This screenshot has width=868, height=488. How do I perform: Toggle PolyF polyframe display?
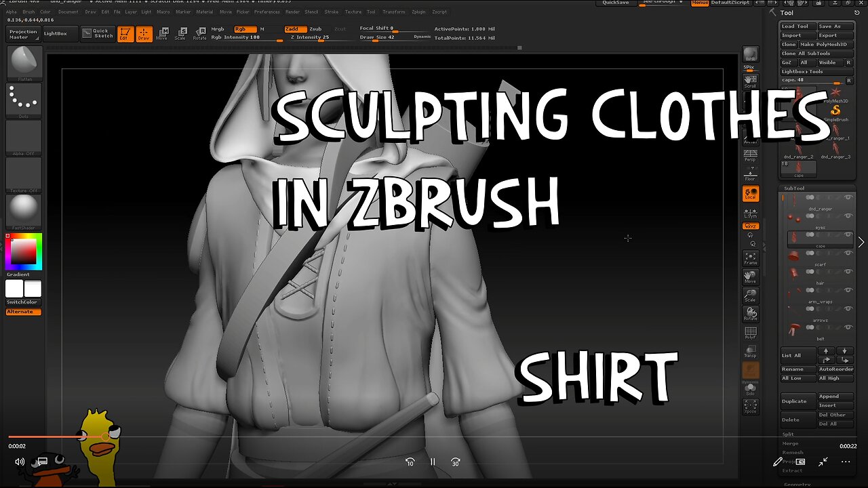pyautogui.click(x=750, y=333)
